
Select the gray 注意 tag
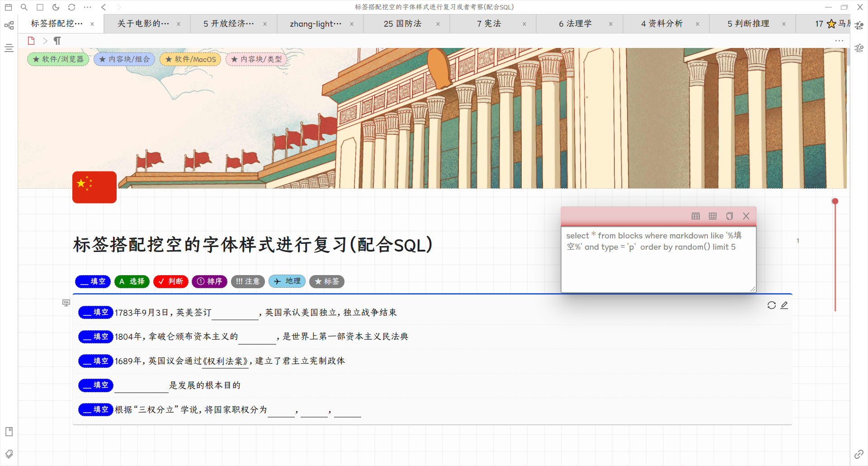pyautogui.click(x=248, y=281)
